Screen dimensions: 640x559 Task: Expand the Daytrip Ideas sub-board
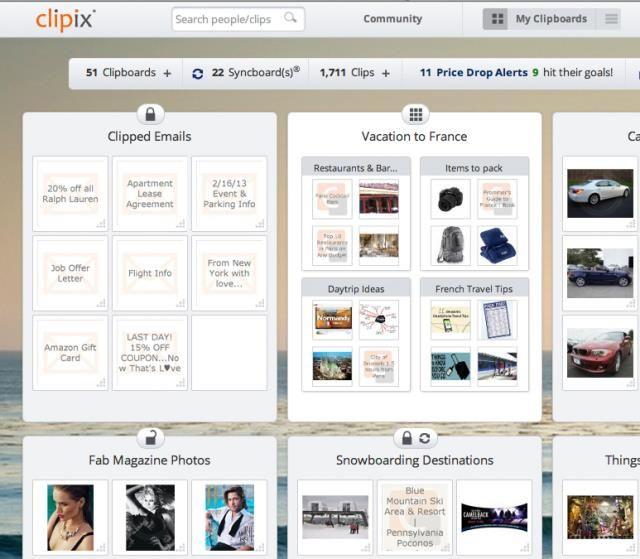(356, 289)
